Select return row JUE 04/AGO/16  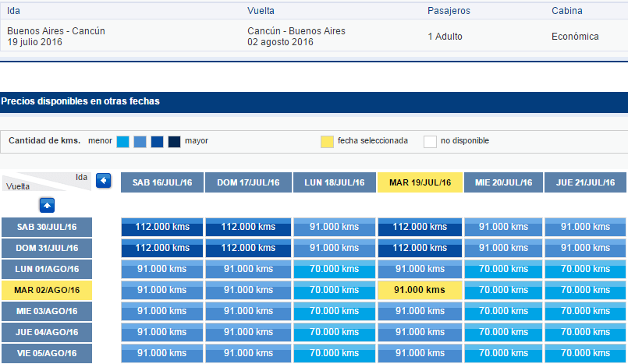(x=47, y=332)
